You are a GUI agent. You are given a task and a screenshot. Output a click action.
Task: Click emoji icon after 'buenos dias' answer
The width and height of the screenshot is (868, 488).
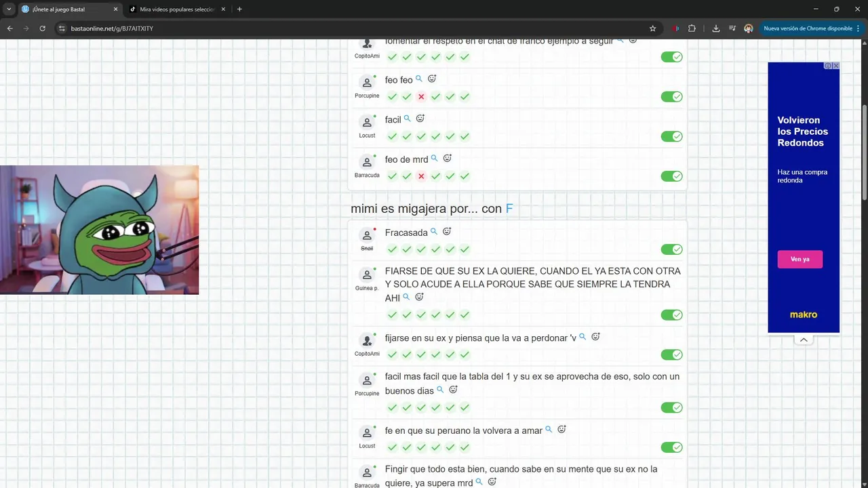[x=453, y=390]
